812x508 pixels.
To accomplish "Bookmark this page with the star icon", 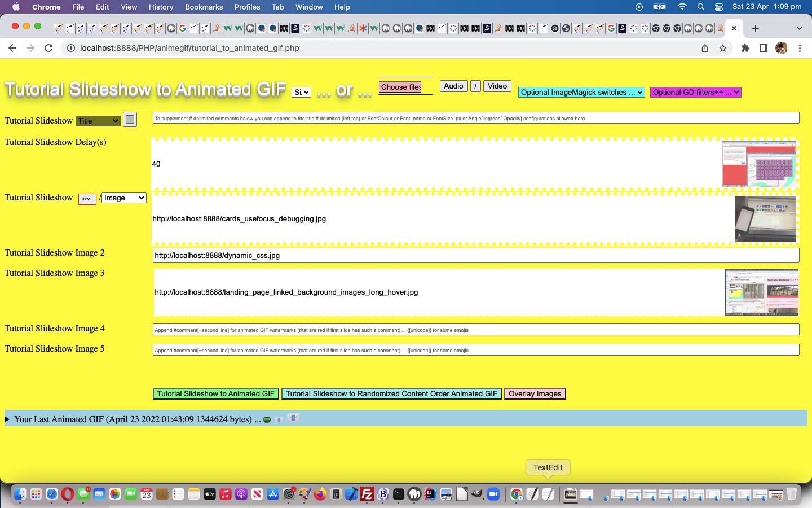I will point(723,48).
